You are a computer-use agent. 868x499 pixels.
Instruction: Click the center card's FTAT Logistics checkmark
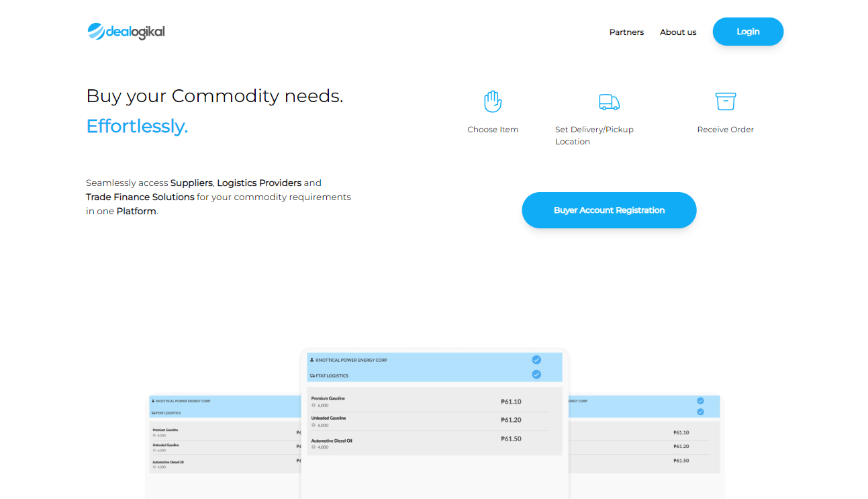[536, 375]
